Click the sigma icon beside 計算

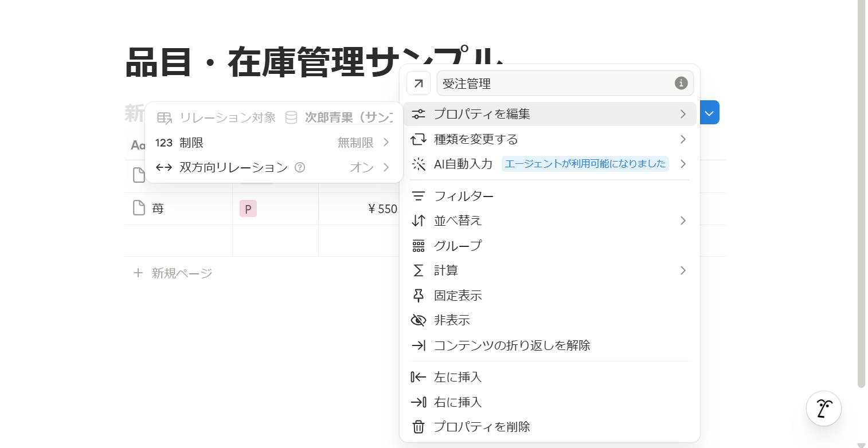tap(419, 270)
